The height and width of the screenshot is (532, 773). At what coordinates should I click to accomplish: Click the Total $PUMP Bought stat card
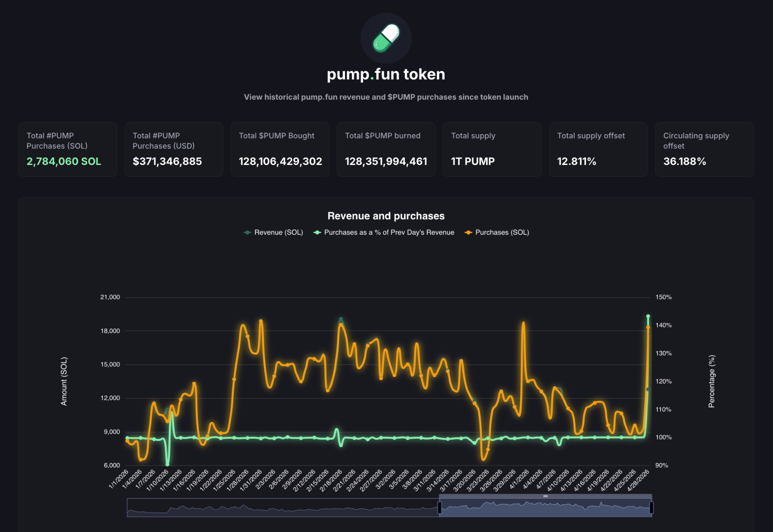[280, 150]
